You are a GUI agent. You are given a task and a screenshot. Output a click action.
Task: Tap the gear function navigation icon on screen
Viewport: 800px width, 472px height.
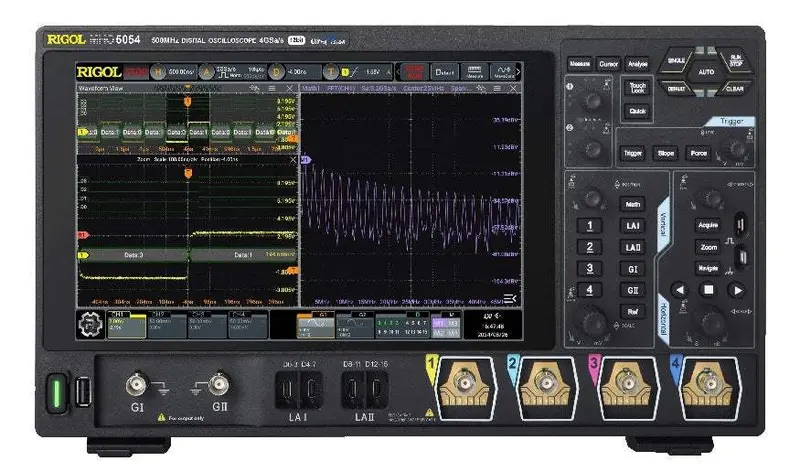click(x=90, y=325)
